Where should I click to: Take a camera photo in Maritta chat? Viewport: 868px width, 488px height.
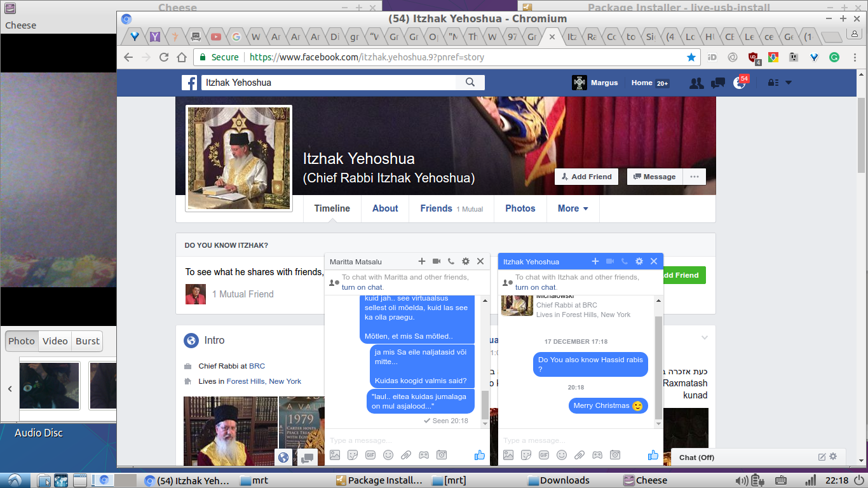[x=442, y=455]
